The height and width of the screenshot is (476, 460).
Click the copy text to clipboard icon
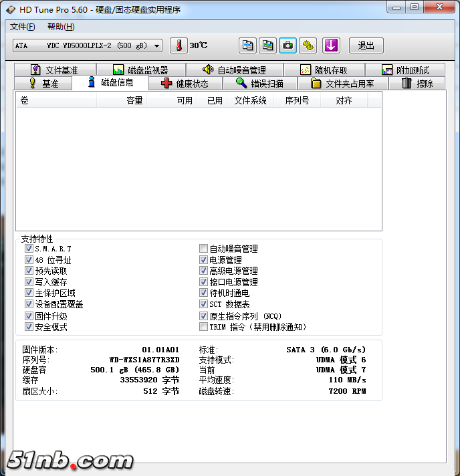[x=248, y=45]
